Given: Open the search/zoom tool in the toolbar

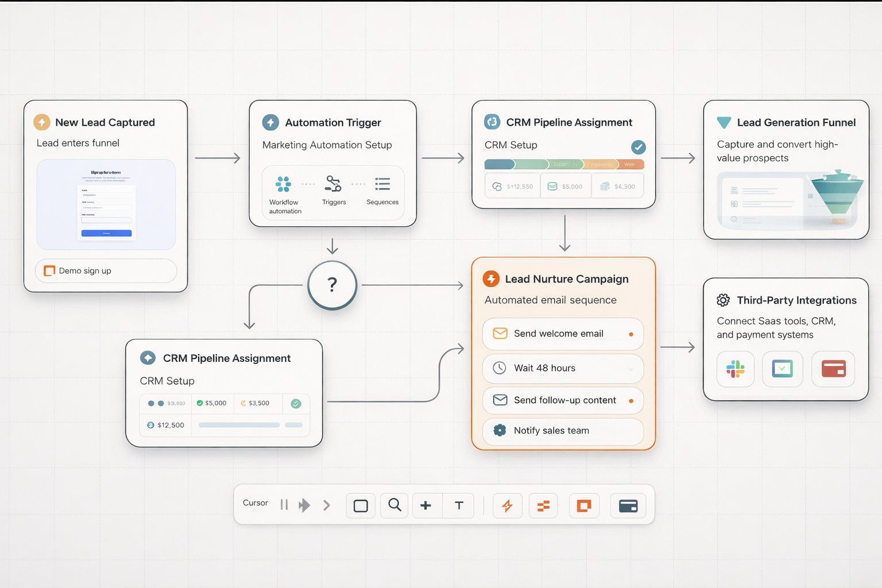Looking at the screenshot, I should 394,505.
